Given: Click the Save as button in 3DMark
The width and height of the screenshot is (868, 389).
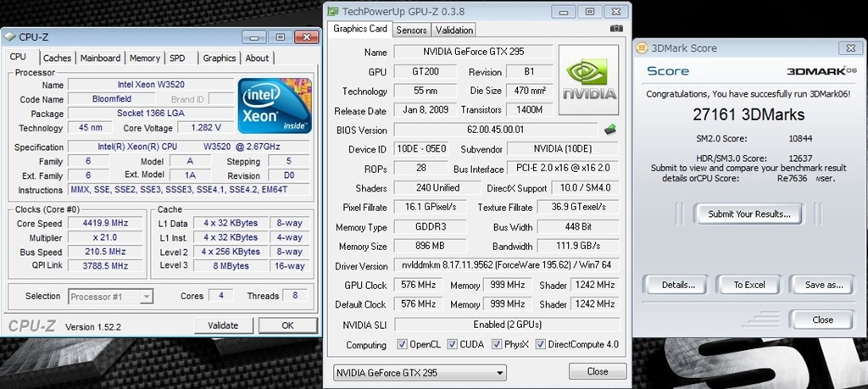Looking at the screenshot, I should 824,285.
